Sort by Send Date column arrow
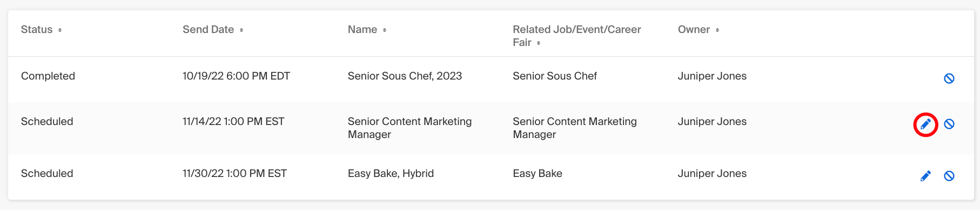 point(241,30)
